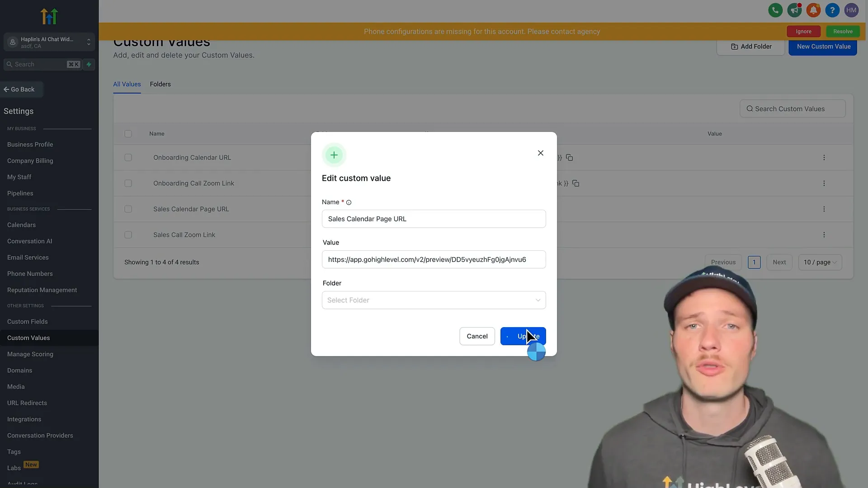Viewport: 868px width, 488px height.
Task: Open the help question mark icon
Action: (832, 10)
